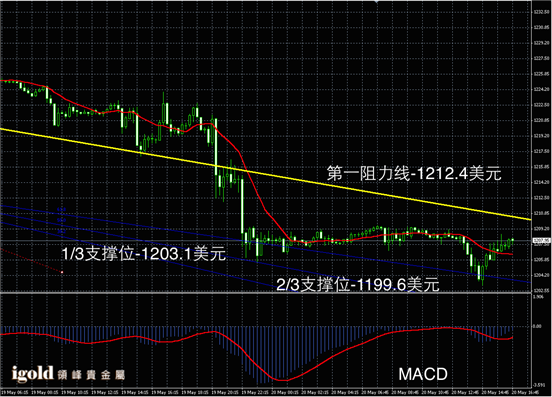Viewport: 552px width, 397px height.
Task: Select the red dotted line endpoint marker
Action: [62, 272]
